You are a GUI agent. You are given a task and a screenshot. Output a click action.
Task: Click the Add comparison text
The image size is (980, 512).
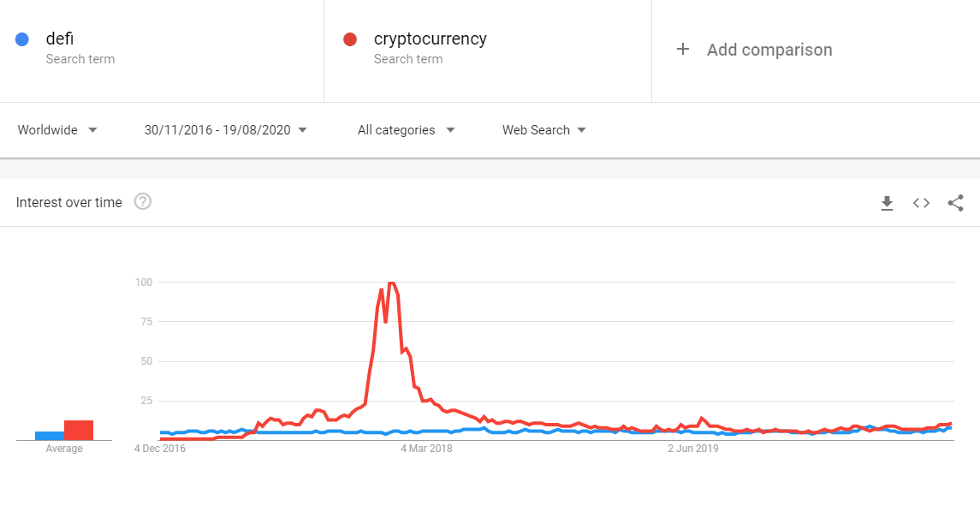769,50
